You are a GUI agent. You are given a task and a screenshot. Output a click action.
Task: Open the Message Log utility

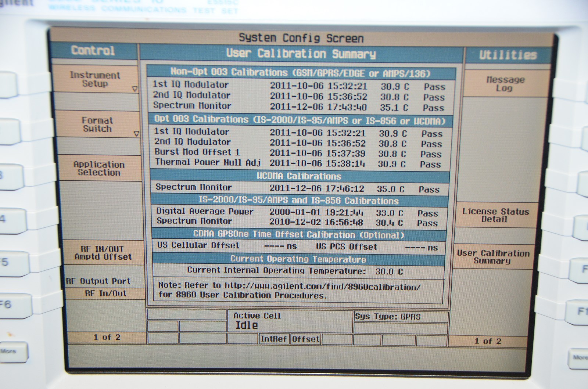(x=505, y=84)
